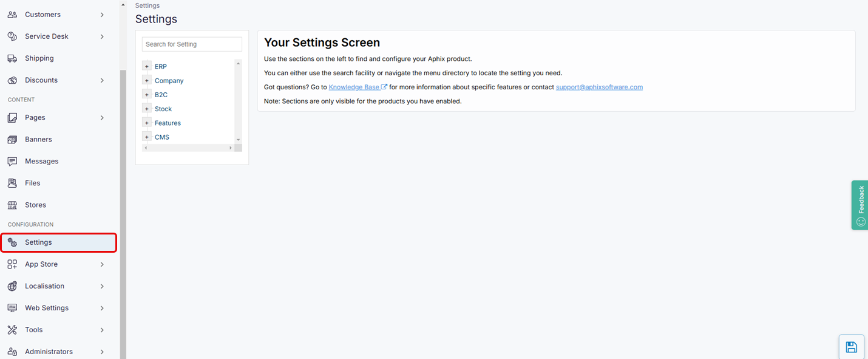
Task: Open the Service Desk section icon
Action: (12, 36)
